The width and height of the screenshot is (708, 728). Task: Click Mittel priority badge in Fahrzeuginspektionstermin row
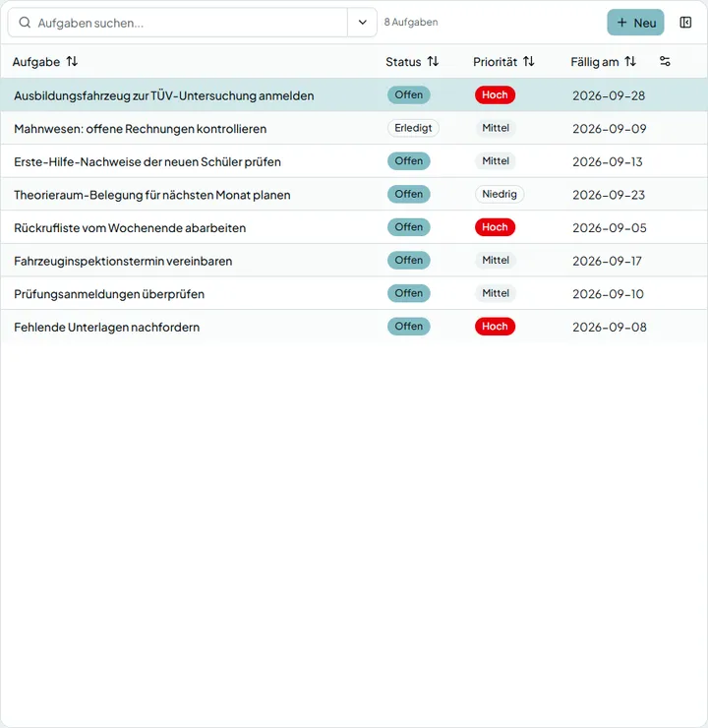click(x=496, y=261)
